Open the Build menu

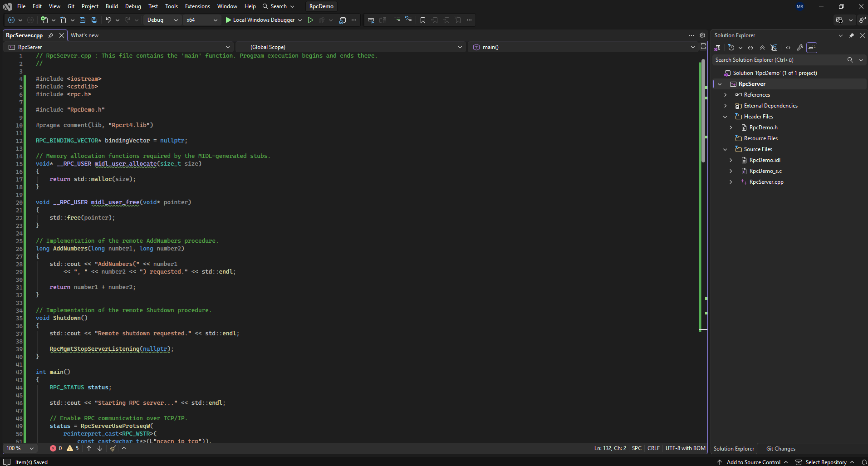pos(112,6)
